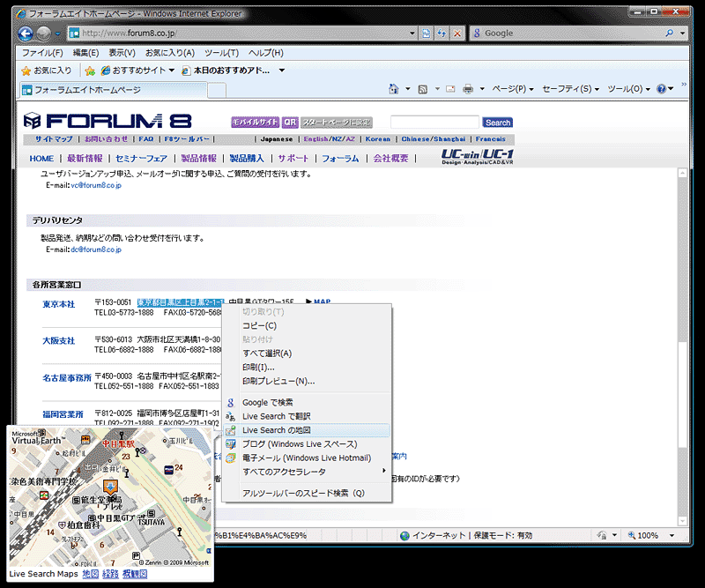Choose Live Search で翻訳 accelerator
This screenshot has height=588, width=705.
coord(307,417)
